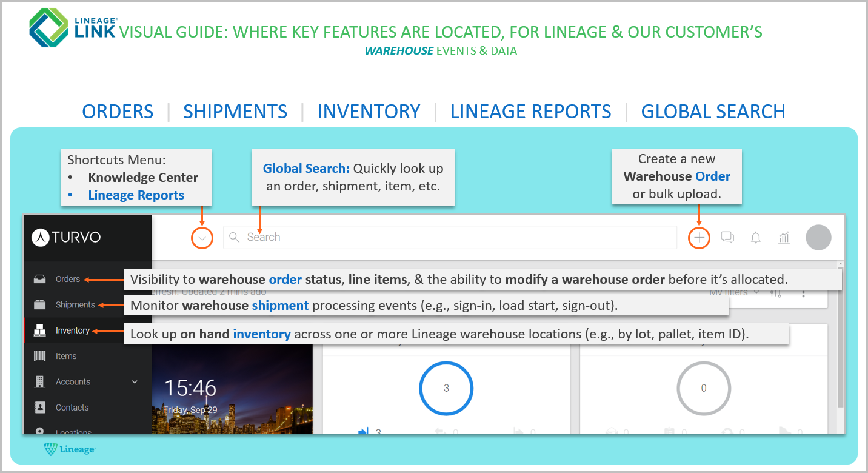Click the INVENTORY heading

tap(369, 112)
